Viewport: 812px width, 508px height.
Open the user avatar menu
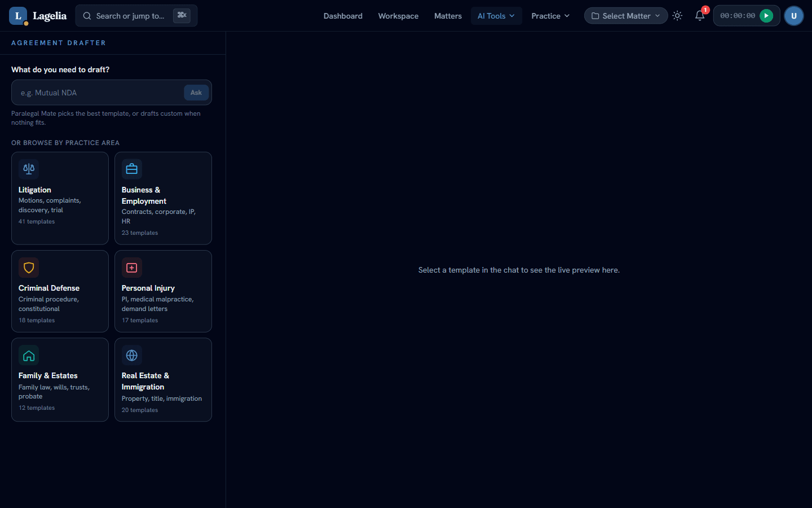[793, 16]
